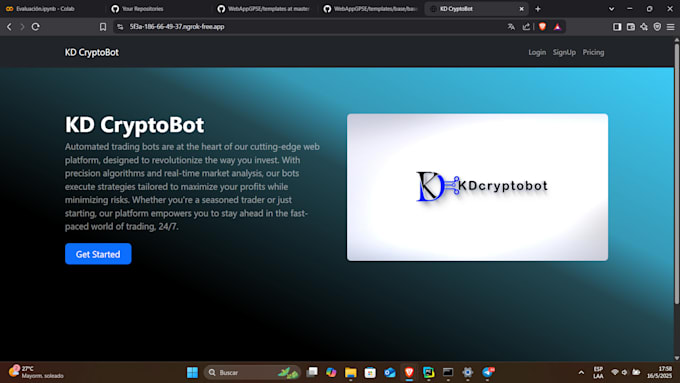
Task: Click Brave browser taskbar icon
Action: tap(409, 372)
